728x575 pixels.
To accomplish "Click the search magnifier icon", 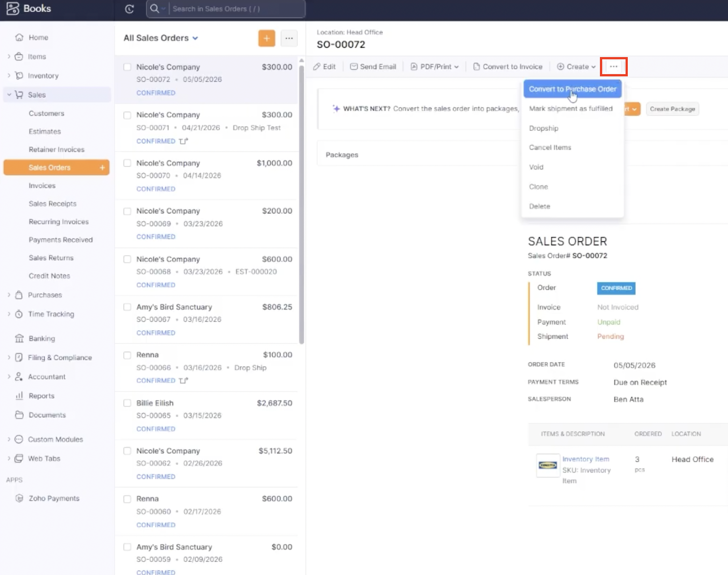I will point(154,9).
